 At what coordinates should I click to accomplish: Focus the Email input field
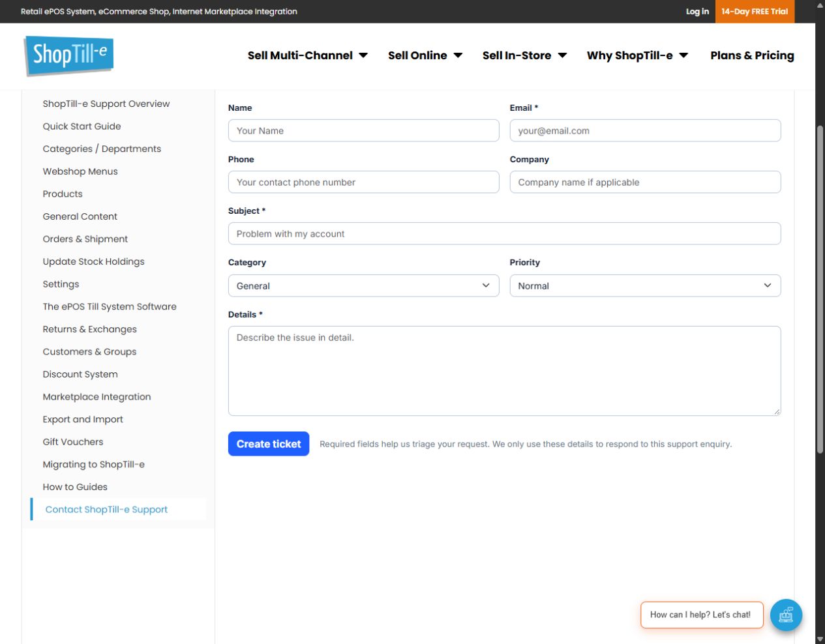point(645,130)
